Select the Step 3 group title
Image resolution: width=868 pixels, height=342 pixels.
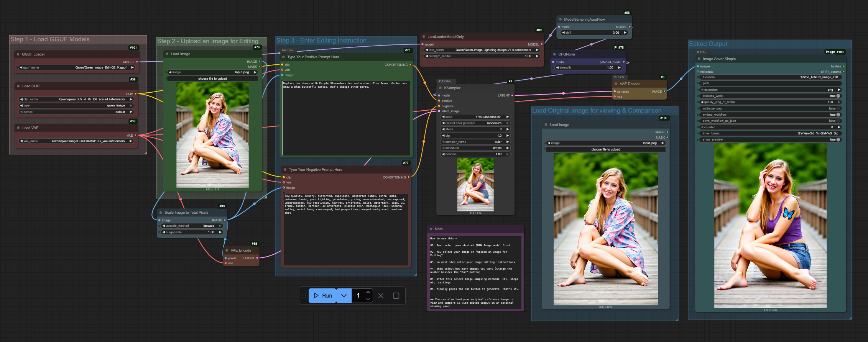click(x=321, y=41)
